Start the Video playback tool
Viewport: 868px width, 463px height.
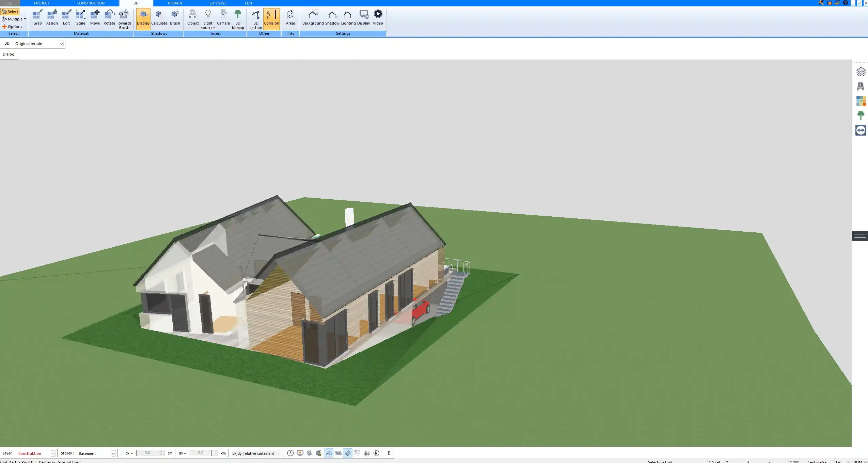pos(378,17)
